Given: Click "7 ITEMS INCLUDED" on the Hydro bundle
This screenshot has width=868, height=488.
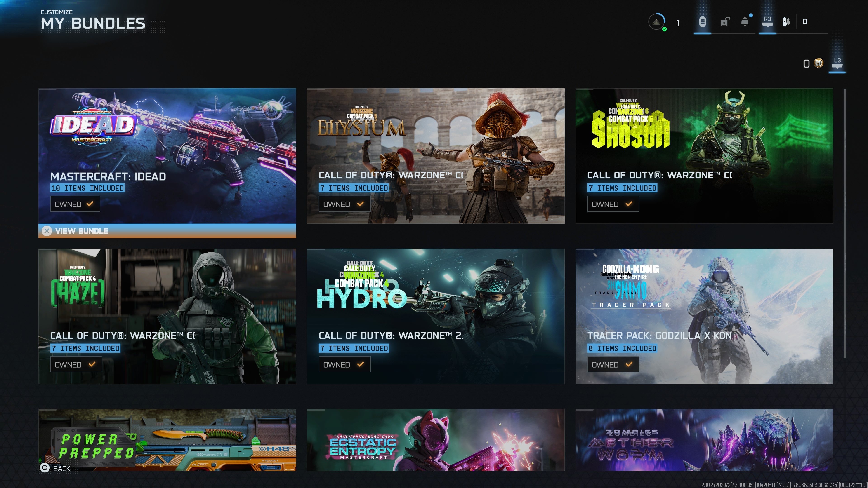Looking at the screenshot, I should click(354, 348).
